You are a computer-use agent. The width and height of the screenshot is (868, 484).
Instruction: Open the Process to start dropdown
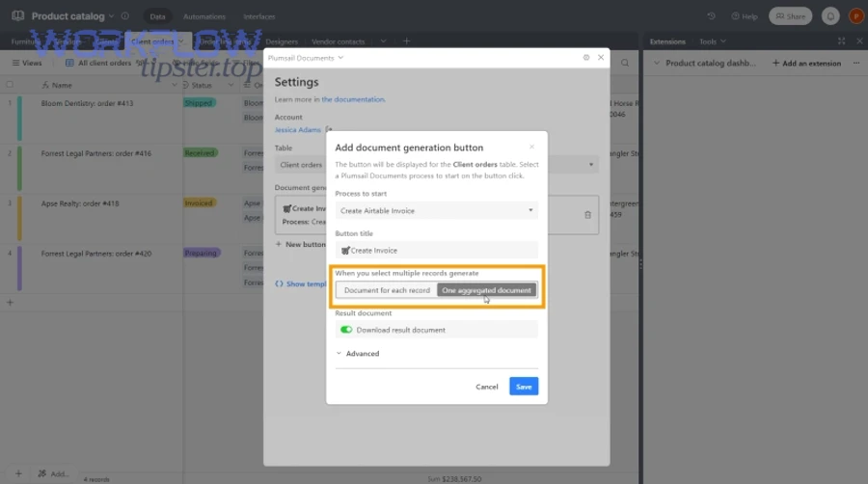pyautogui.click(x=436, y=210)
